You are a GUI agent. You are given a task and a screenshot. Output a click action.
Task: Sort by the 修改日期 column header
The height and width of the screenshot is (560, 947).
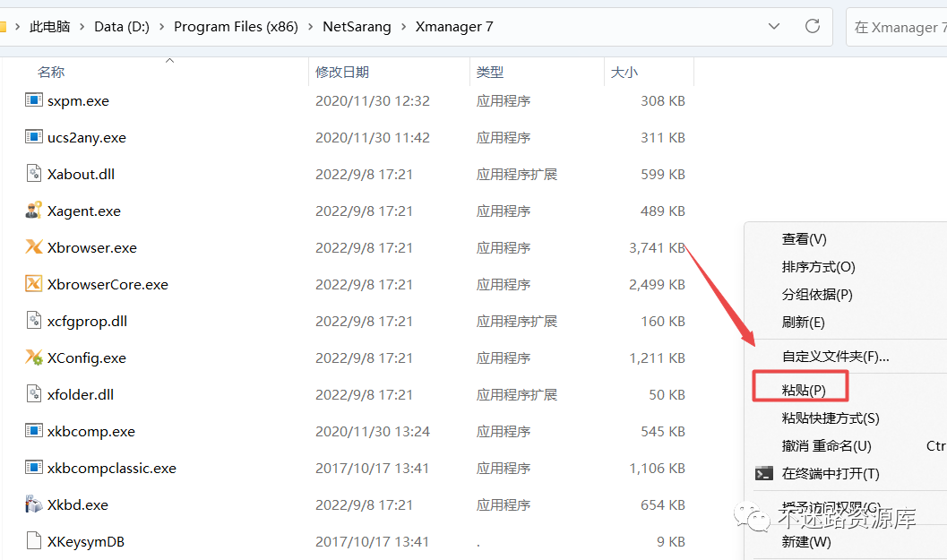pos(342,73)
